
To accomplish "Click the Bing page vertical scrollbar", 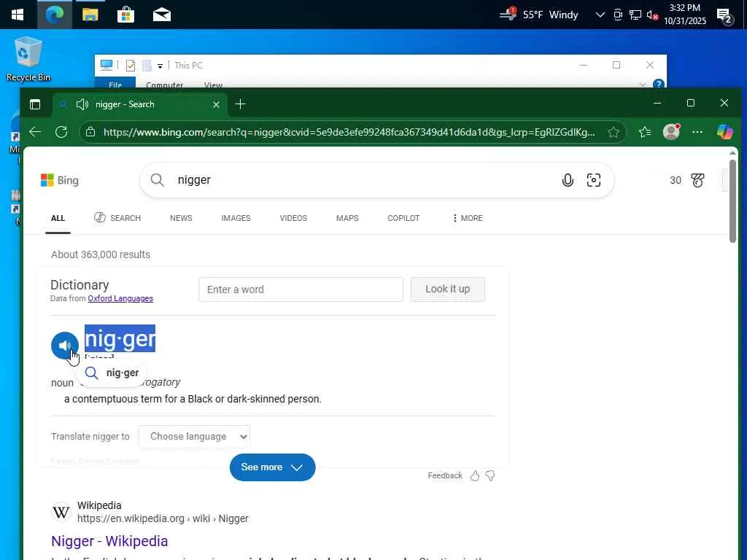I will pyautogui.click(x=732, y=201).
